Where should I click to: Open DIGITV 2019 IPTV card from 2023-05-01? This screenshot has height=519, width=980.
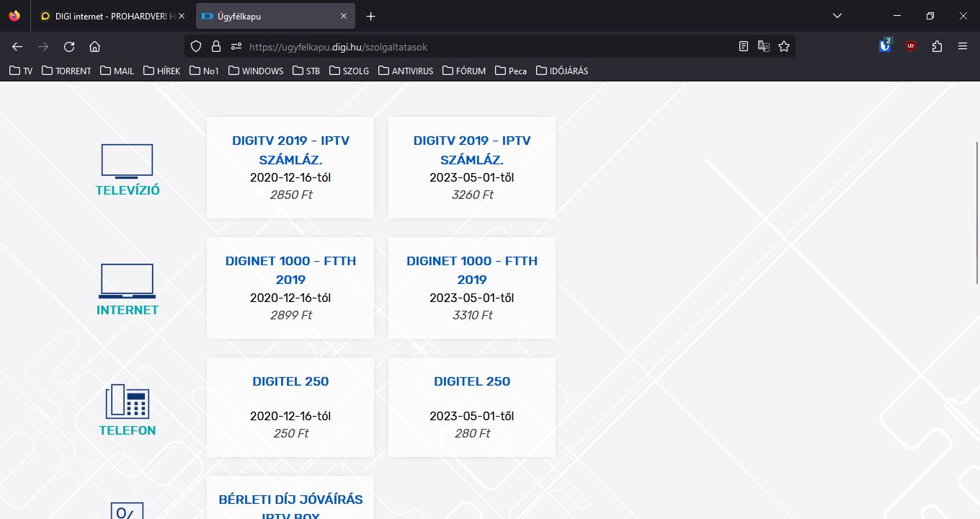point(472,167)
